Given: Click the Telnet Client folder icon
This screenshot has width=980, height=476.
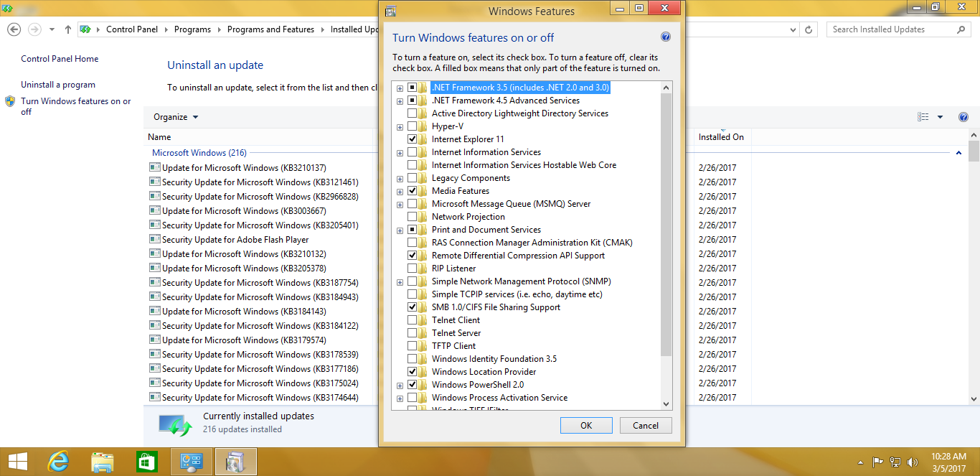Looking at the screenshot, I should pyautogui.click(x=423, y=320).
